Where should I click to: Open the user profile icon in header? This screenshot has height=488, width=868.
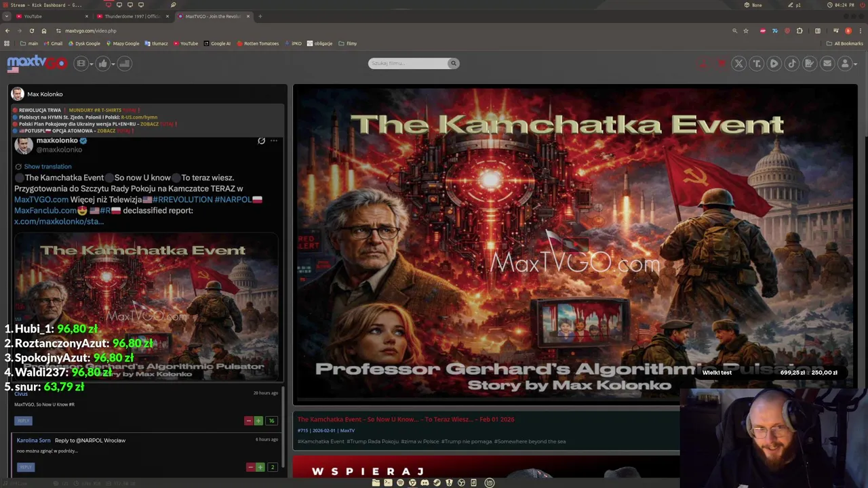click(x=844, y=63)
